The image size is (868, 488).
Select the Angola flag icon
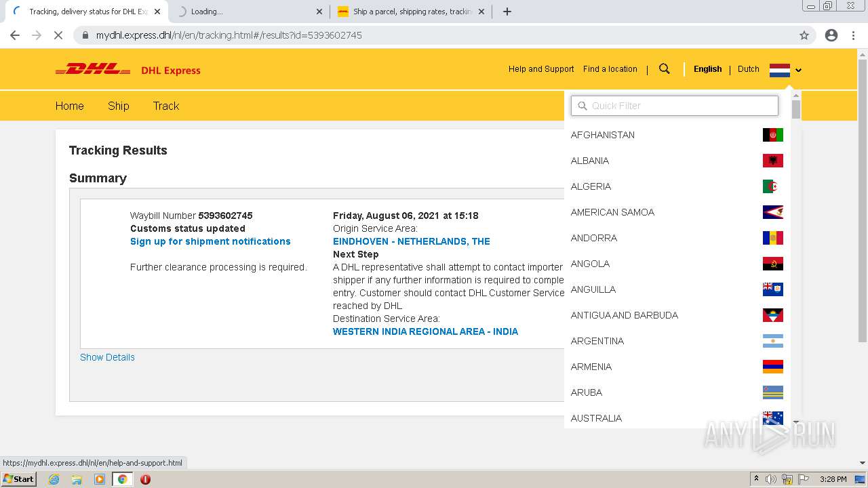pos(773,264)
